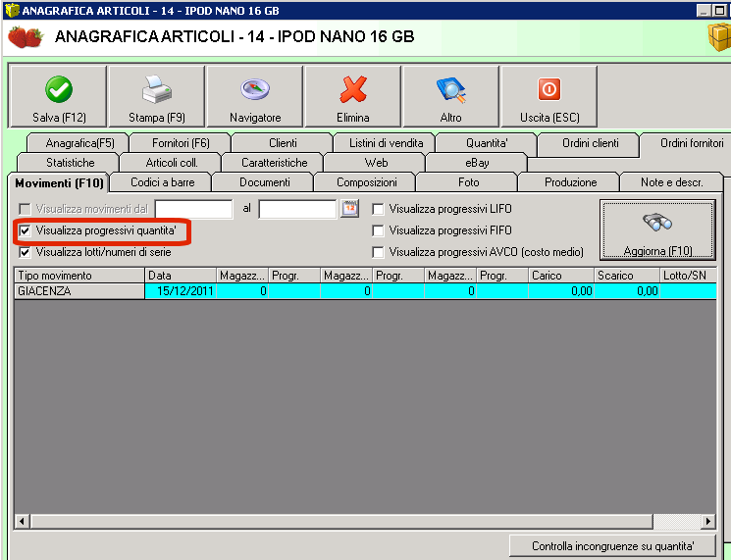Switch to the Documenti tab
This screenshot has height=560, width=731.
[264, 182]
